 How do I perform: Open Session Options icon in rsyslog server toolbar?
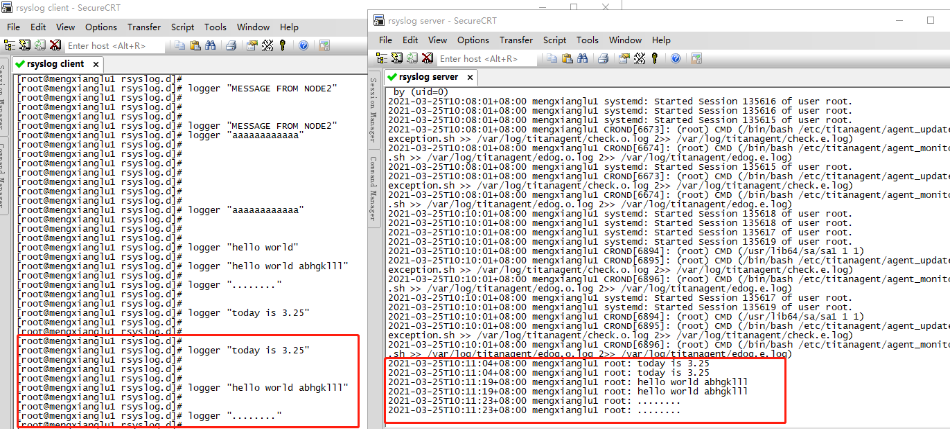pos(624,58)
